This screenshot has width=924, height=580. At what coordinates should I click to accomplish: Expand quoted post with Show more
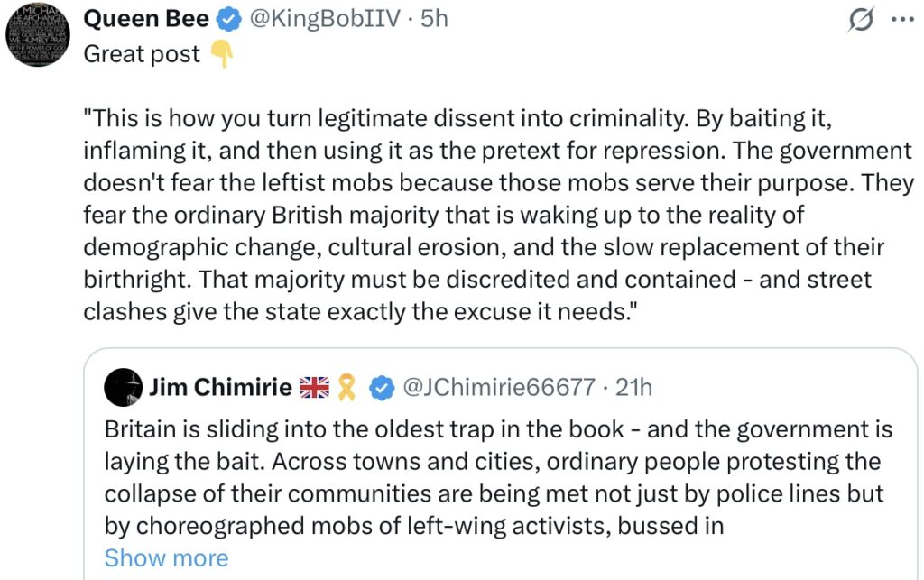pyautogui.click(x=166, y=557)
